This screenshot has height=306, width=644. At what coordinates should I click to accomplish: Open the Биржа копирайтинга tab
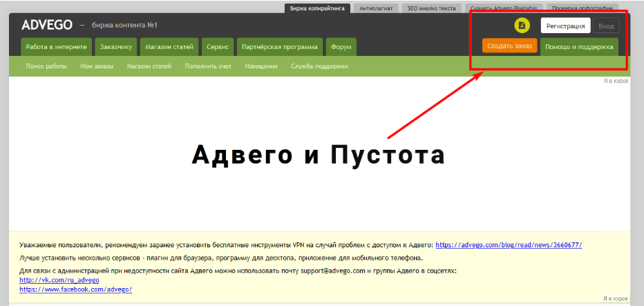pyautogui.click(x=317, y=8)
